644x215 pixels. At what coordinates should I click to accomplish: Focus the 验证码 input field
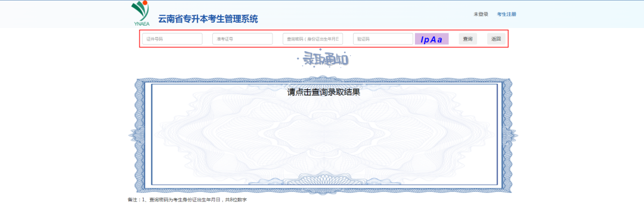383,39
